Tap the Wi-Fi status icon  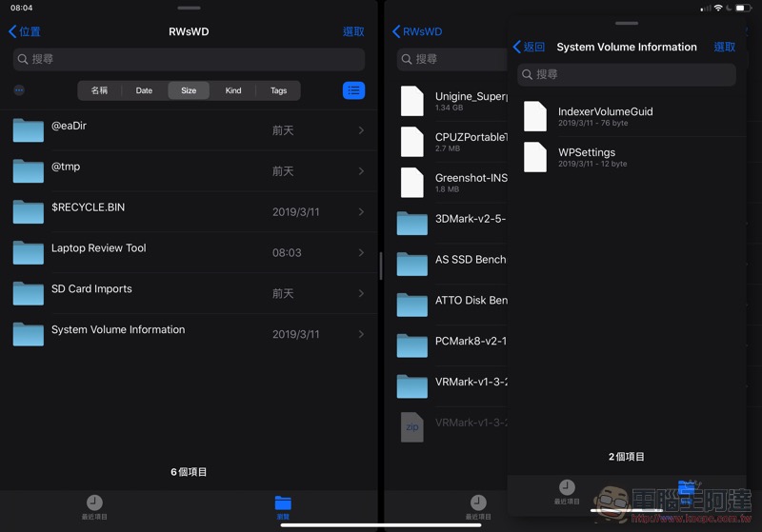[718, 8]
